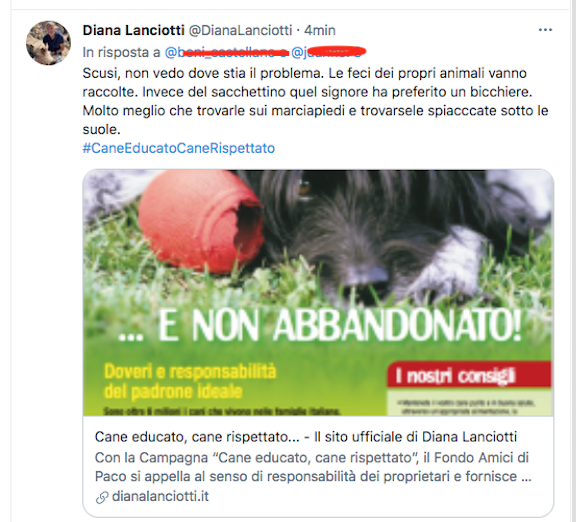Open the @DianaLanciotti handle

click(x=240, y=30)
